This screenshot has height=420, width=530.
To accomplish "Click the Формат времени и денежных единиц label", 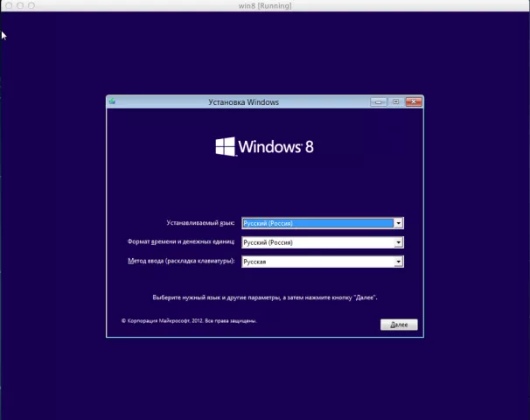I will pyautogui.click(x=181, y=241).
